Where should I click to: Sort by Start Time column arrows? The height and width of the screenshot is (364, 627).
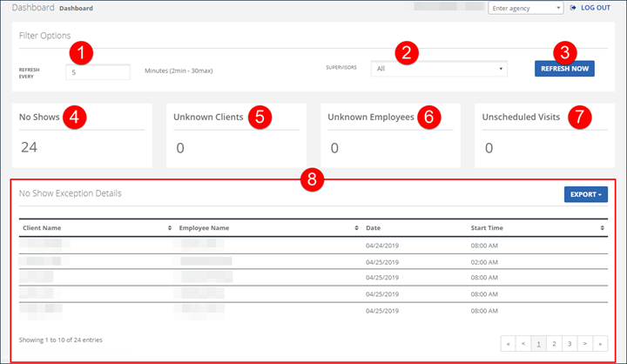tap(603, 227)
